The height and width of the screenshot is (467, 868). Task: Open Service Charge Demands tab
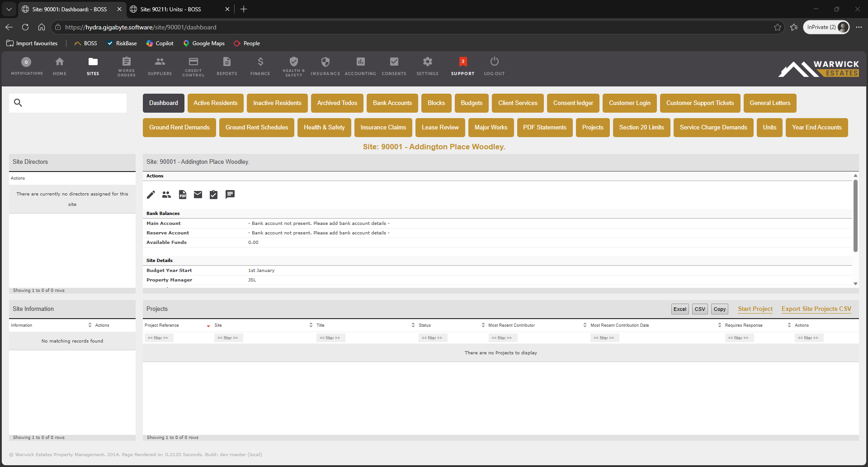[x=713, y=128]
